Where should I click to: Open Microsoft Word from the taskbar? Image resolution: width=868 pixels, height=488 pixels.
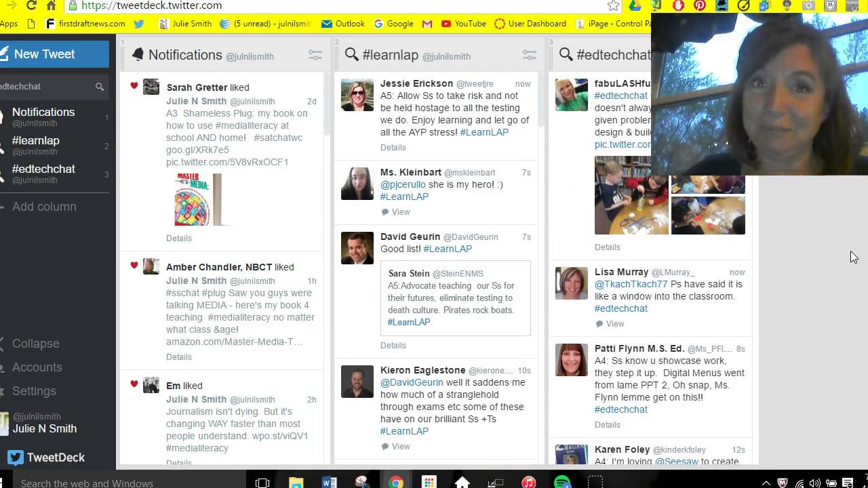(x=330, y=483)
